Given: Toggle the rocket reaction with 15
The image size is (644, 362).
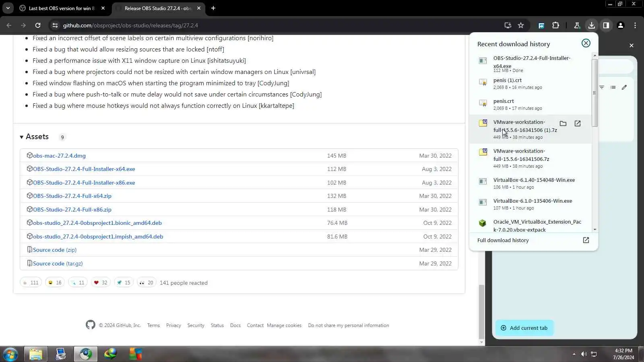Looking at the screenshot, I should [x=124, y=283].
